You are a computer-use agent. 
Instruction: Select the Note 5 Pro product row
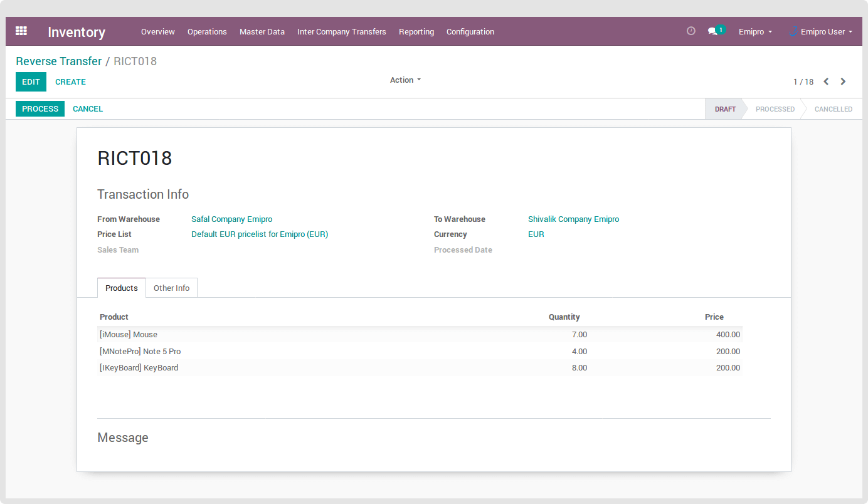click(140, 351)
